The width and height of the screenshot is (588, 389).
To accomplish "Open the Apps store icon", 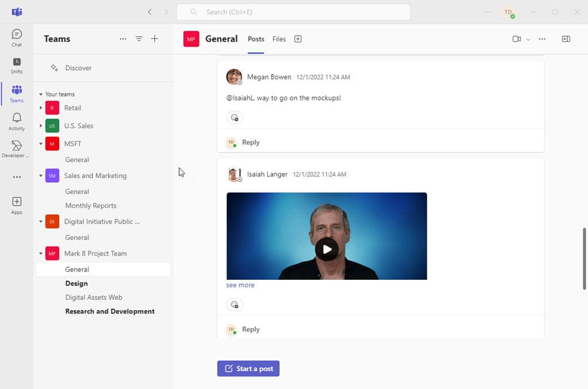I will pos(17,205).
